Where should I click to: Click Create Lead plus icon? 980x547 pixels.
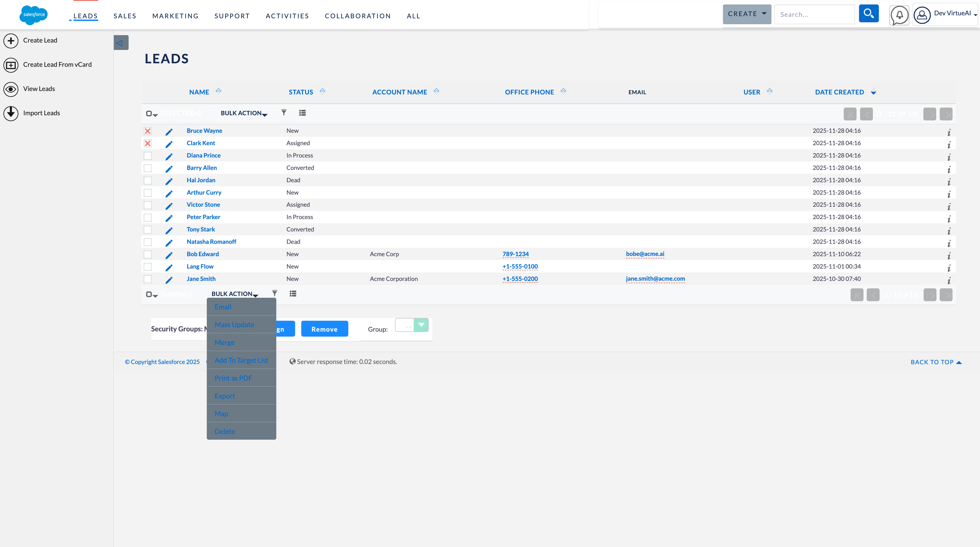11,41
